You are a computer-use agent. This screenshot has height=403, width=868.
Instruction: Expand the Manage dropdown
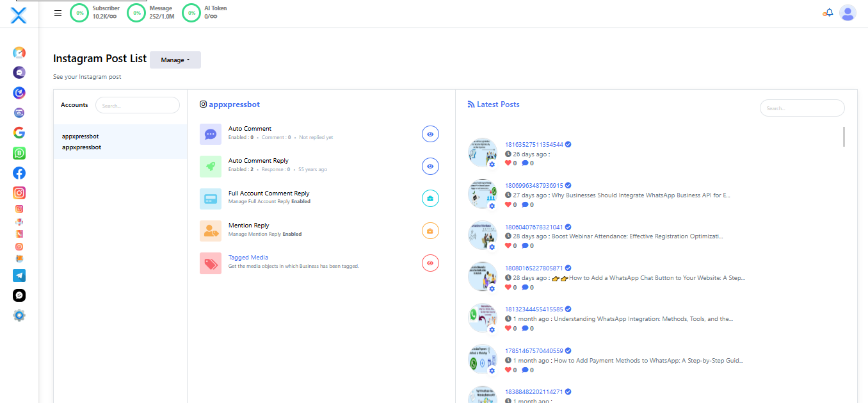(175, 60)
